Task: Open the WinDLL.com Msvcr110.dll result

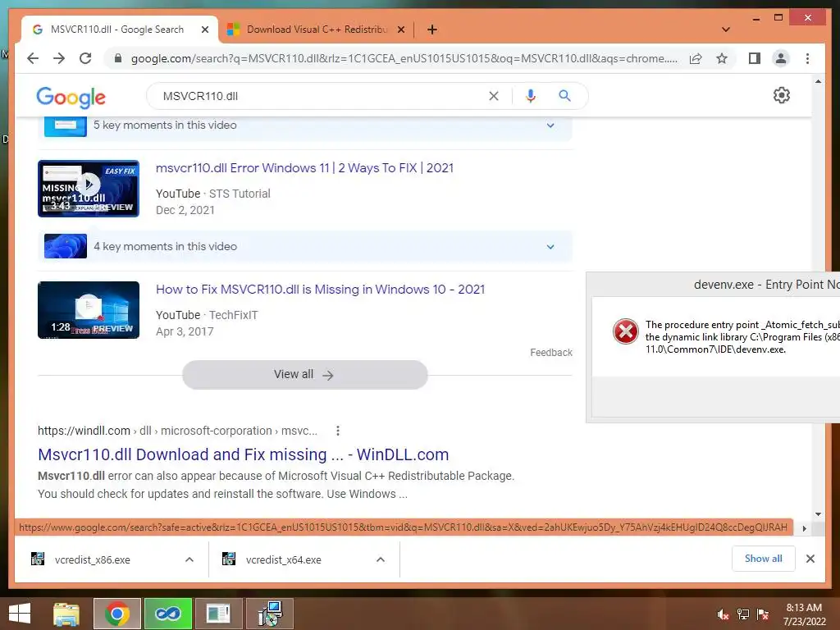Action: (243, 454)
